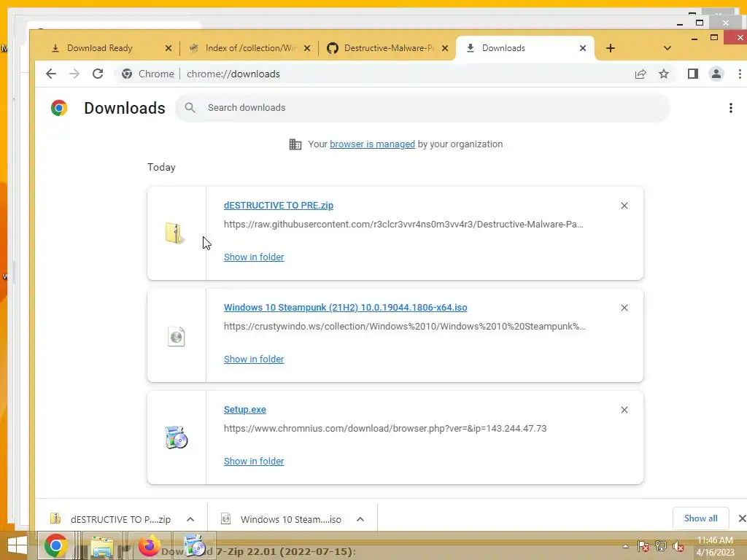Remove Windows 10 Steampunk iso from the list
Viewport: 747px width, 560px height.
point(624,308)
